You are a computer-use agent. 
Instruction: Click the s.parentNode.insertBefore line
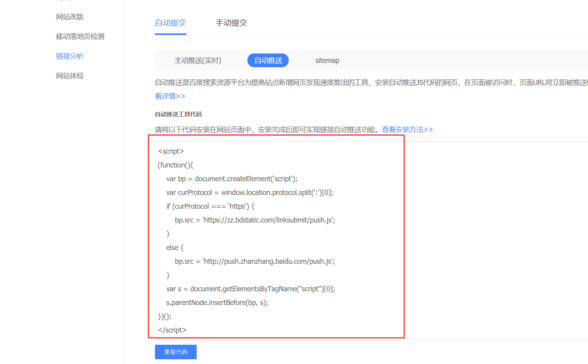[217, 303]
